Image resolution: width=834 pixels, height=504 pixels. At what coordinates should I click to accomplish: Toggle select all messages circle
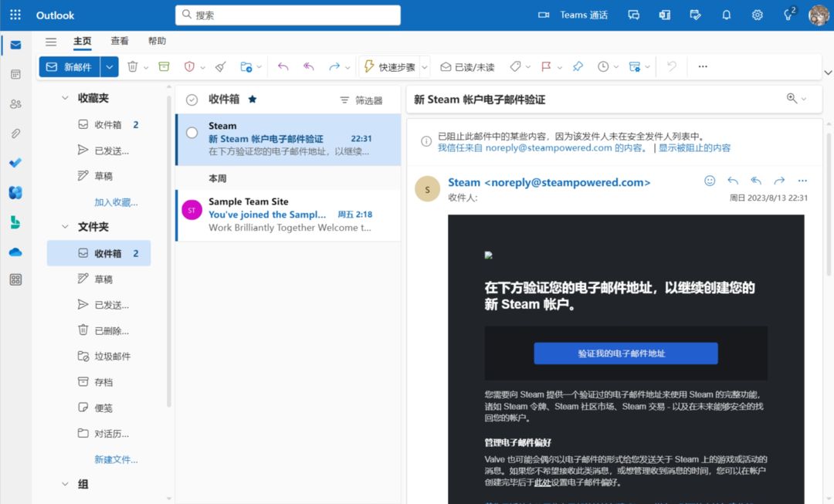pyautogui.click(x=192, y=100)
